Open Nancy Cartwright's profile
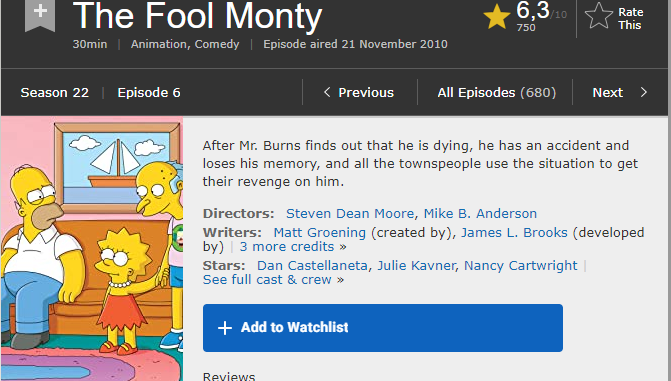671x381 pixels. pyautogui.click(x=520, y=265)
